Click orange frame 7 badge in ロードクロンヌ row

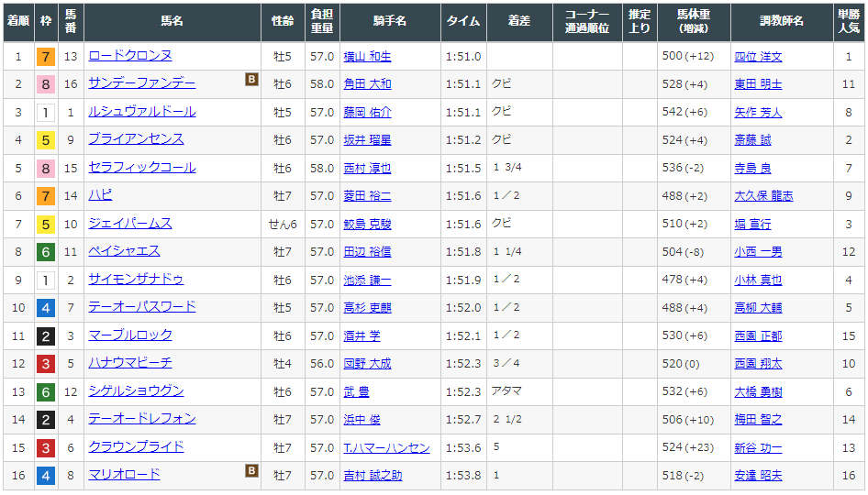point(46,57)
